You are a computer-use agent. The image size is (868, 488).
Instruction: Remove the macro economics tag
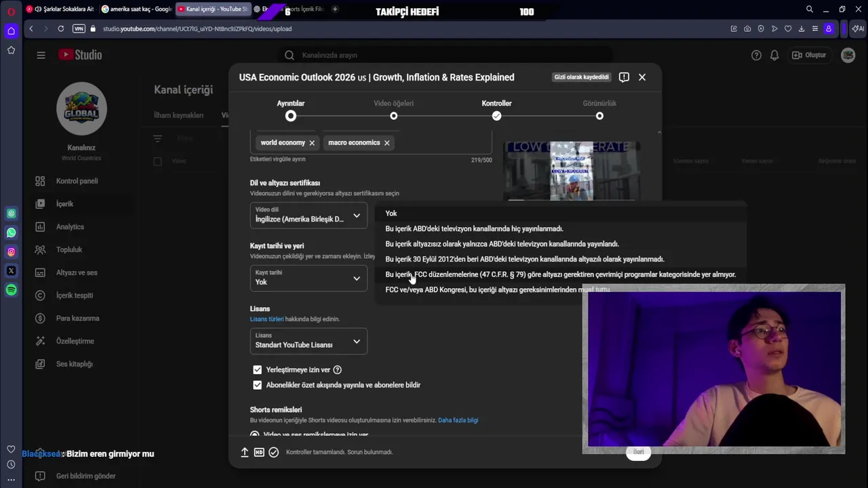387,143
